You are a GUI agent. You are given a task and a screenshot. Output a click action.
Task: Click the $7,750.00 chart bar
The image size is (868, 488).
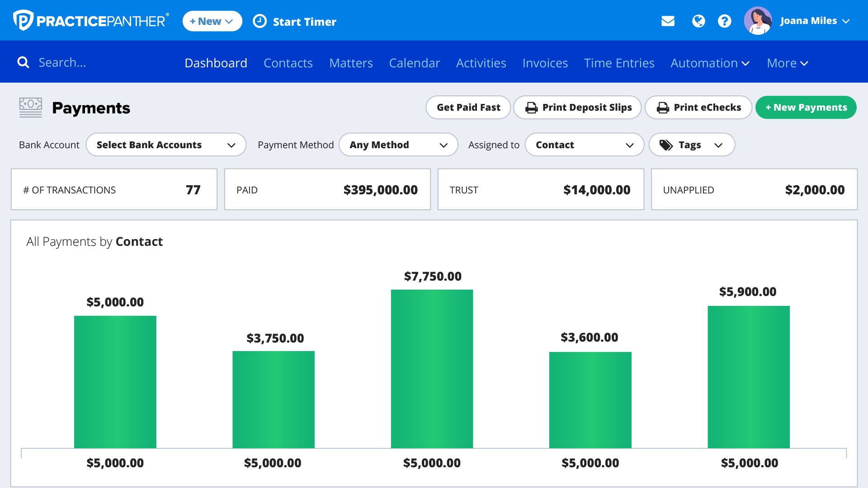pyautogui.click(x=432, y=368)
